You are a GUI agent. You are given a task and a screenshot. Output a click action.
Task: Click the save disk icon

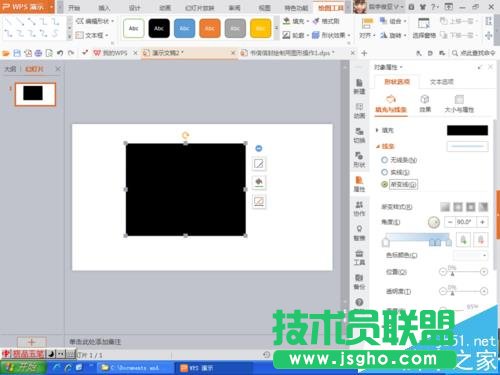pyautogui.click(x=17, y=53)
